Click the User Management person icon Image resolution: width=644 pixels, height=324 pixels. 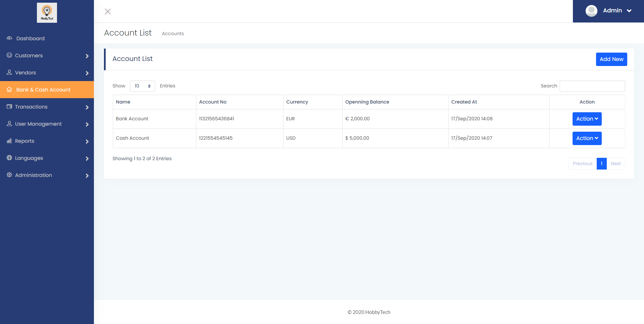(9, 124)
